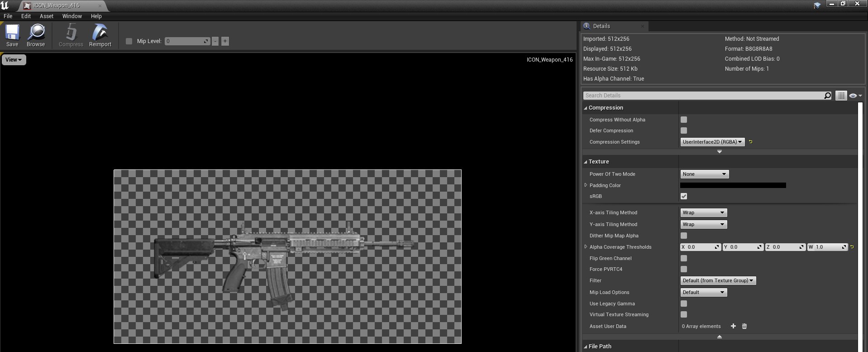Decrease mip level with minus button
The image size is (868, 352).
(215, 41)
